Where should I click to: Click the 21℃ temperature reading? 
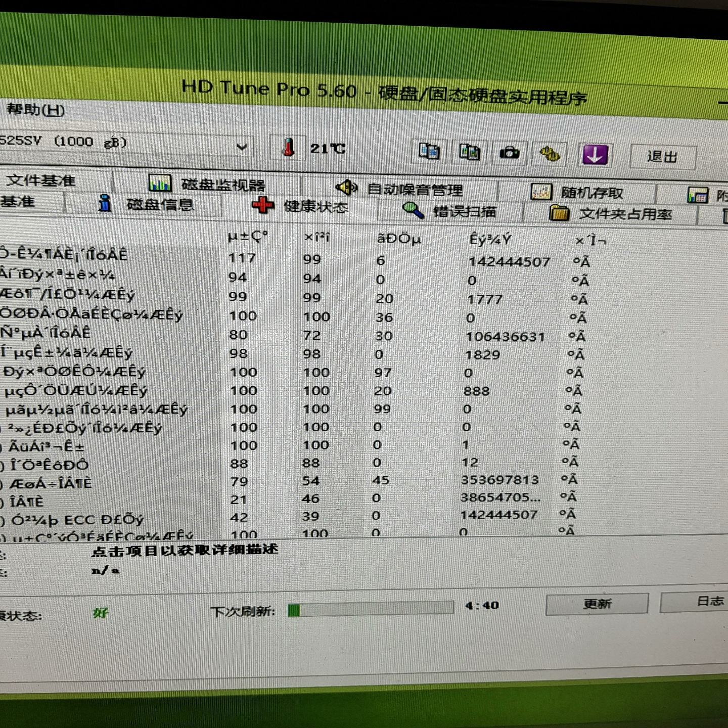tap(328, 149)
